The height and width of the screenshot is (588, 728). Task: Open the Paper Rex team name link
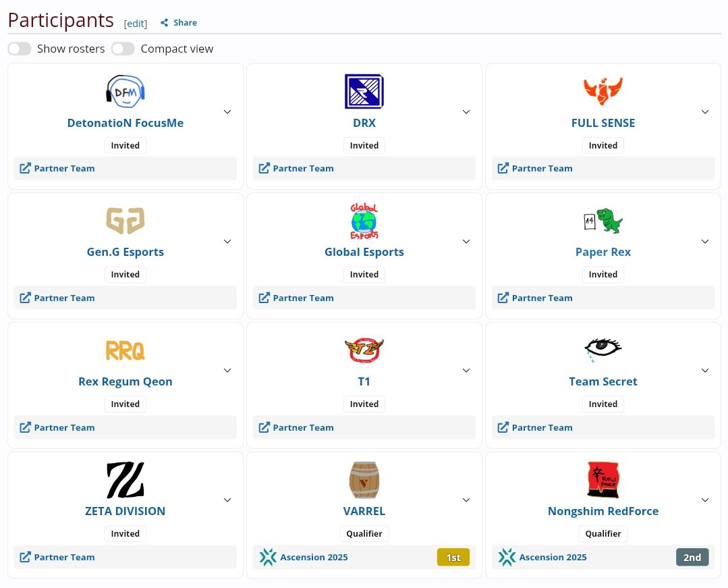click(x=603, y=252)
